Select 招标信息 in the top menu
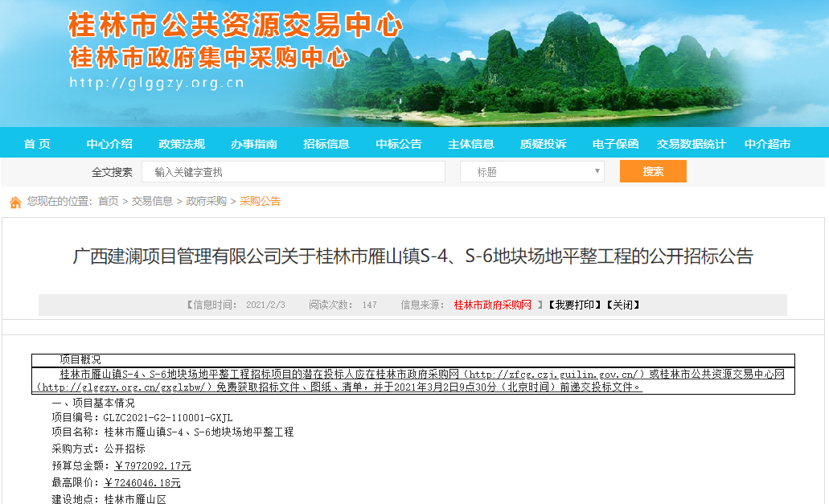The width and height of the screenshot is (829, 504). coord(326,144)
